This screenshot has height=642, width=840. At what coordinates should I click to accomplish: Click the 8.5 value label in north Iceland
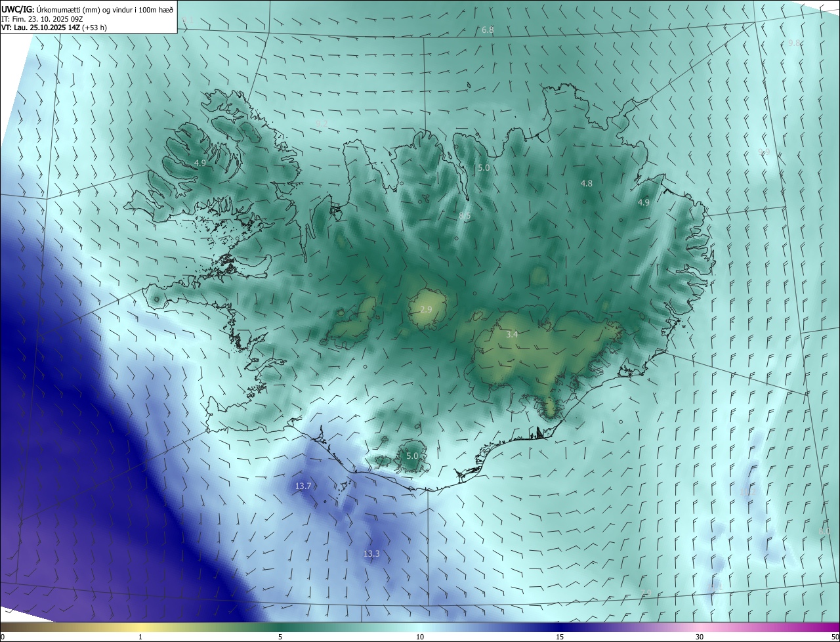click(465, 215)
